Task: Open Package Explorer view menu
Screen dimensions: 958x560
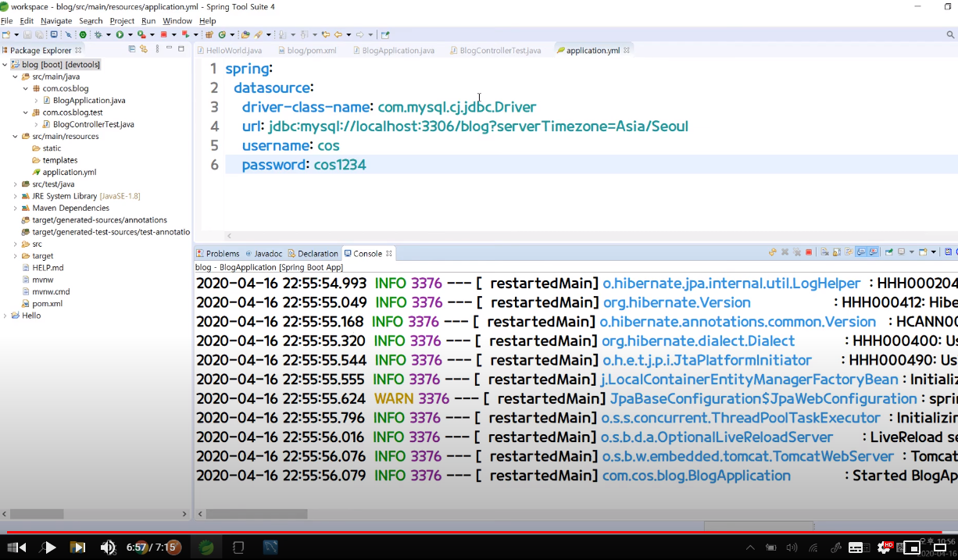Action: click(x=157, y=48)
